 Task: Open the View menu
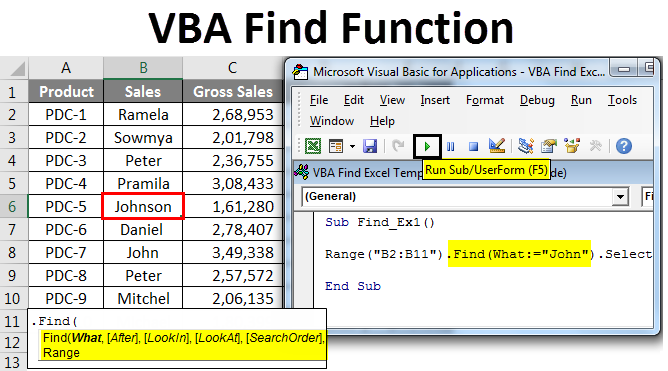[392, 100]
